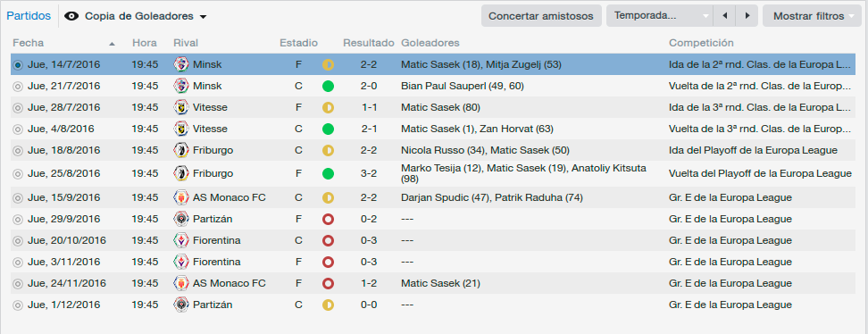This screenshot has width=868, height=334.
Task: Click green win indicator on 21/7/2016 Minsk match
Action: tap(329, 86)
